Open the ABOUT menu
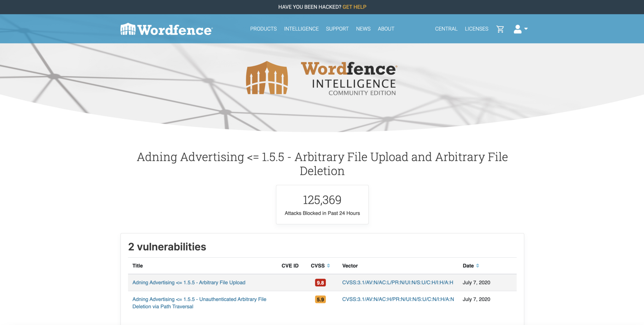The width and height of the screenshot is (644, 325). [x=386, y=29]
